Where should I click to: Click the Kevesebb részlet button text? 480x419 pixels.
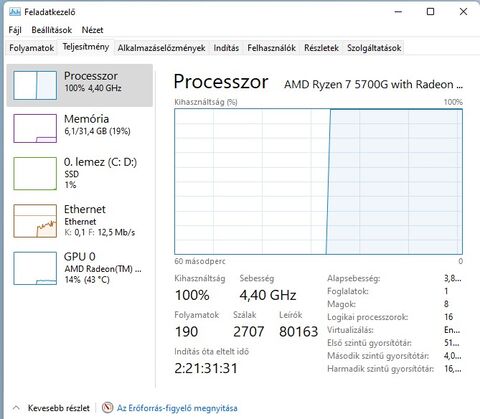(x=59, y=408)
